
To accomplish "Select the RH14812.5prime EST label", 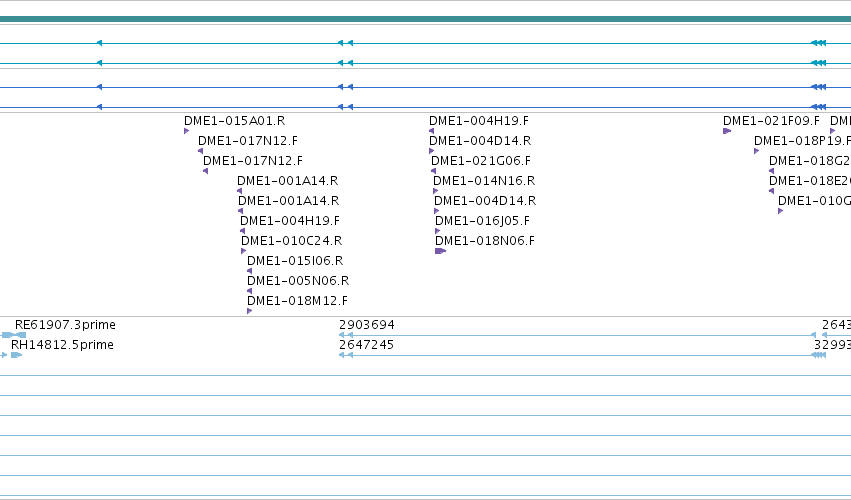I will 62,345.
